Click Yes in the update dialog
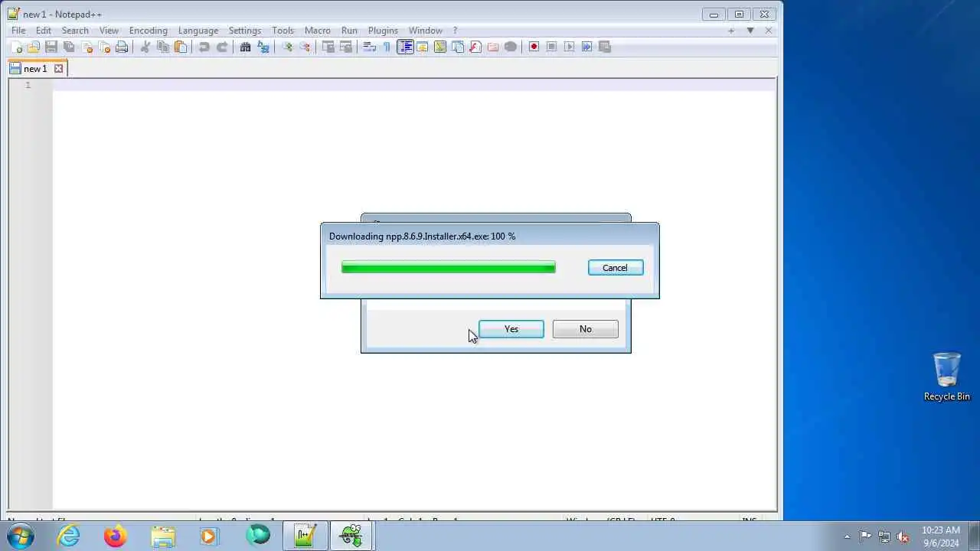The height and width of the screenshot is (551, 980). (x=511, y=329)
